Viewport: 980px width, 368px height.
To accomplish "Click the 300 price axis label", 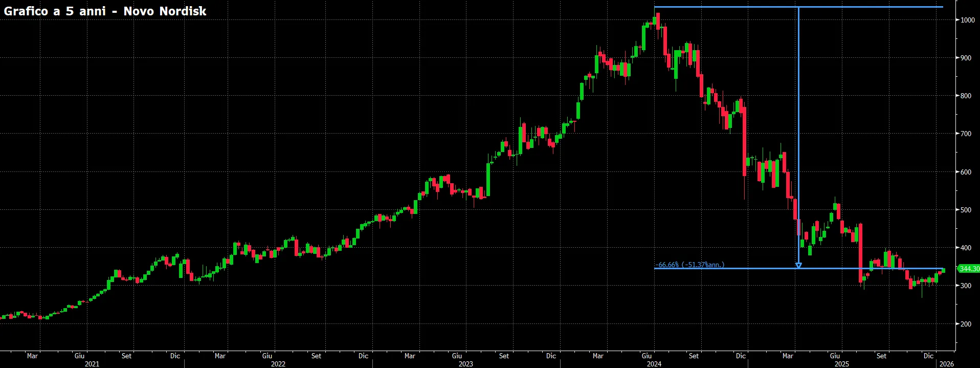I will tap(966, 286).
